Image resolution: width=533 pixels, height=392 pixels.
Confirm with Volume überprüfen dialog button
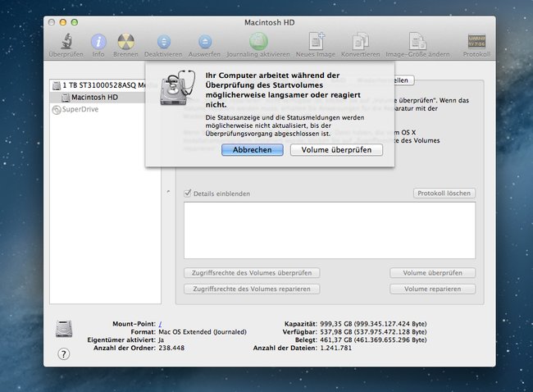(x=336, y=150)
